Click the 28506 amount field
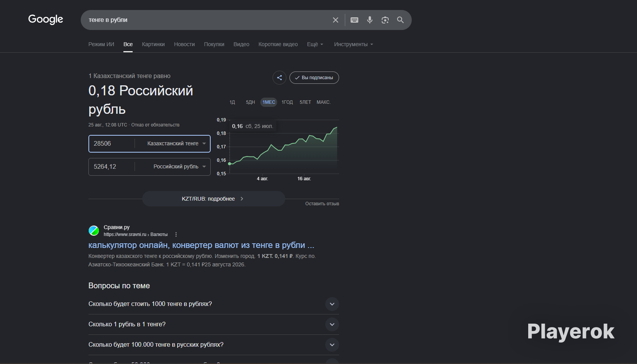The image size is (637, 364). [112, 144]
